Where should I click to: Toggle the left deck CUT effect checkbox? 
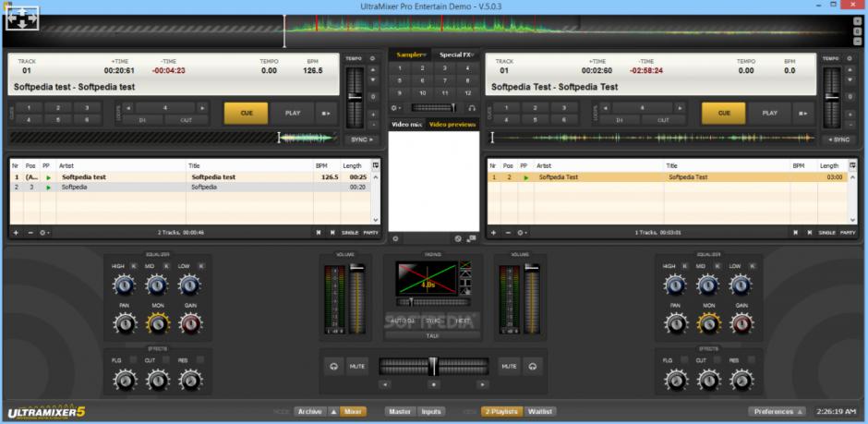point(166,359)
